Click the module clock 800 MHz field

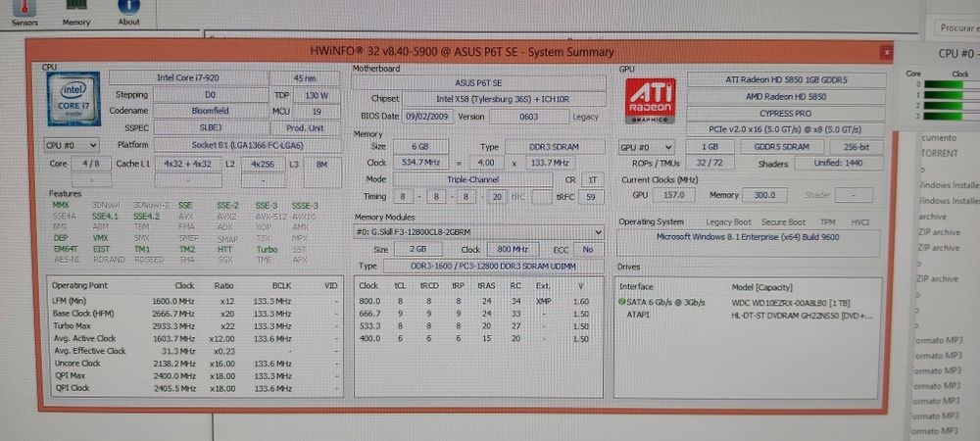[512, 249]
